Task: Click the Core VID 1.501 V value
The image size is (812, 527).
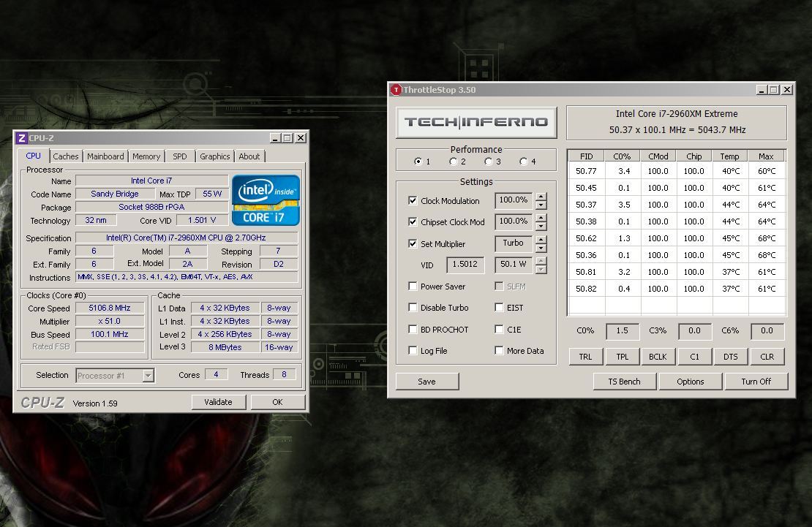Action: 203,220
